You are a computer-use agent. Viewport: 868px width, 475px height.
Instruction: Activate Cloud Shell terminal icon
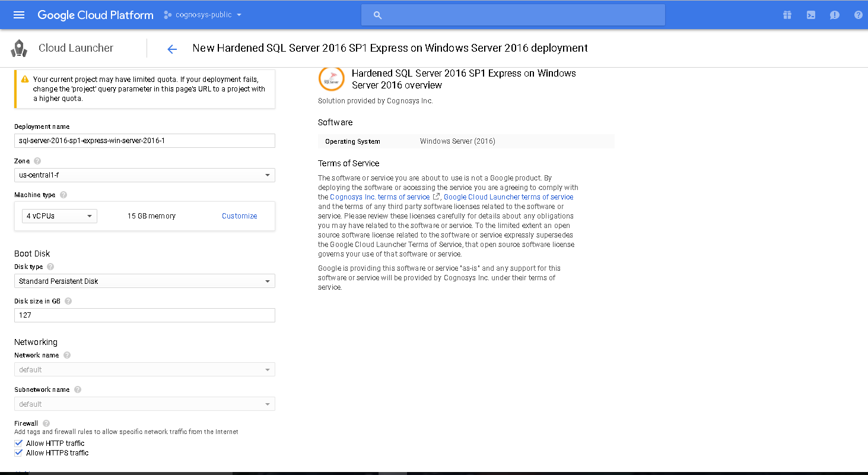point(810,15)
